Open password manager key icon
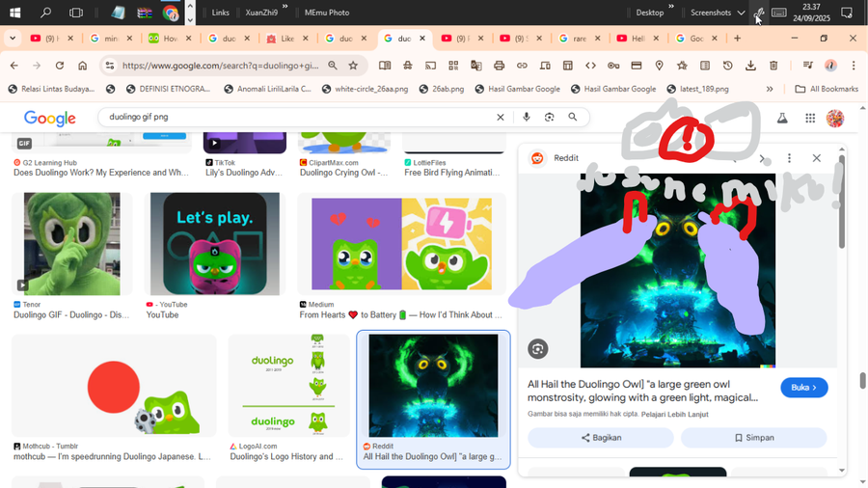The height and width of the screenshot is (488, 868). pyautogui.click(x=613, y=66)
